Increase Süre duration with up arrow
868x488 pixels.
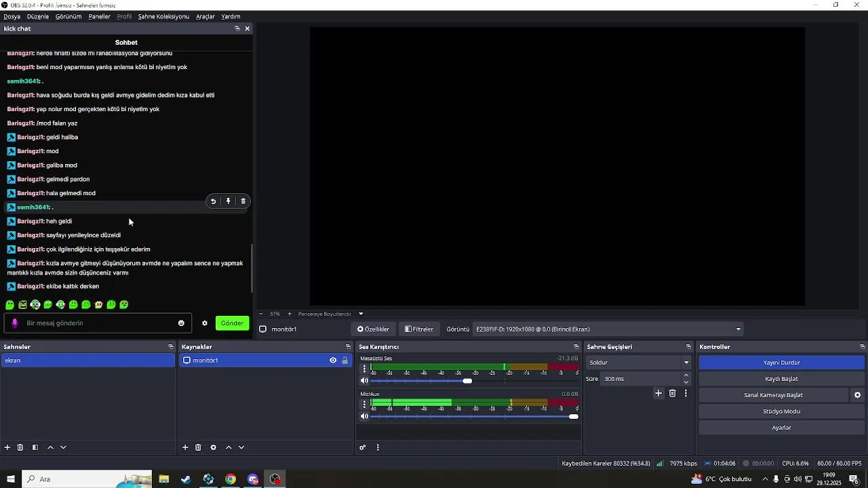686,375
